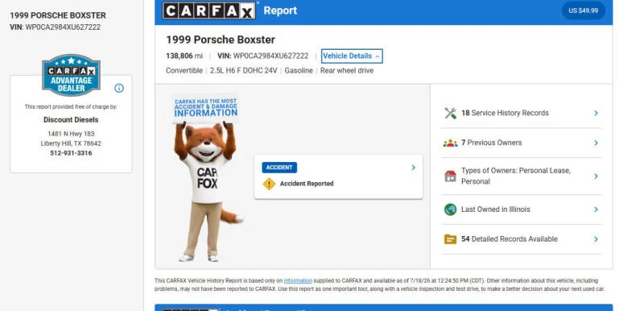The height and width of the screenshot is (311, 644).
Task: Open the 'information' hyperlink in disclaimer
Action: [x=298, y=281]
